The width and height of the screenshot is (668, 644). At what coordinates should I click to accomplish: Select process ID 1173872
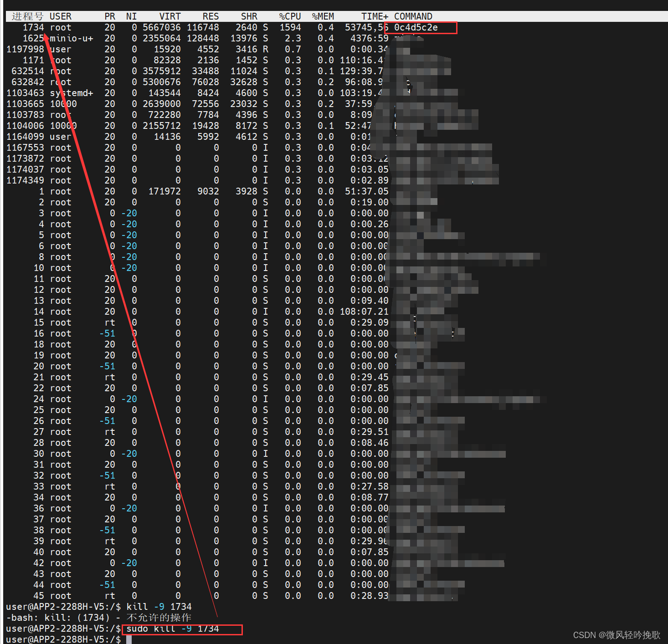(25, 158)
